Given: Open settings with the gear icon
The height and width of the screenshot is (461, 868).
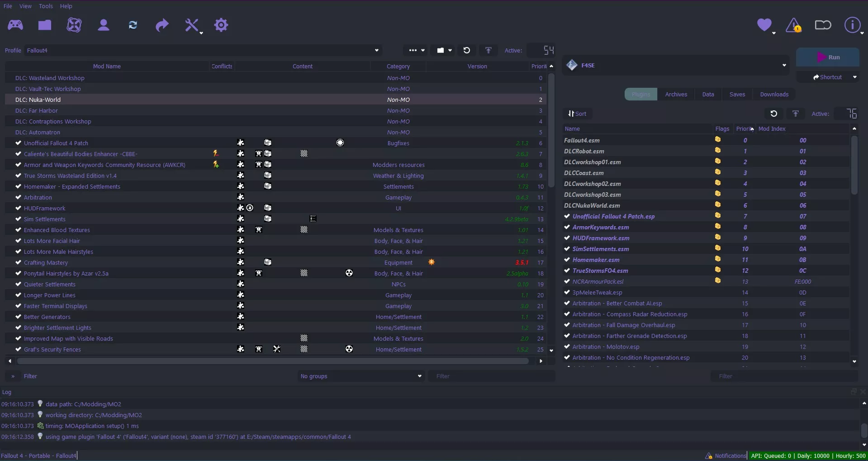Looking at the screenshot, I should pos(221,25).
